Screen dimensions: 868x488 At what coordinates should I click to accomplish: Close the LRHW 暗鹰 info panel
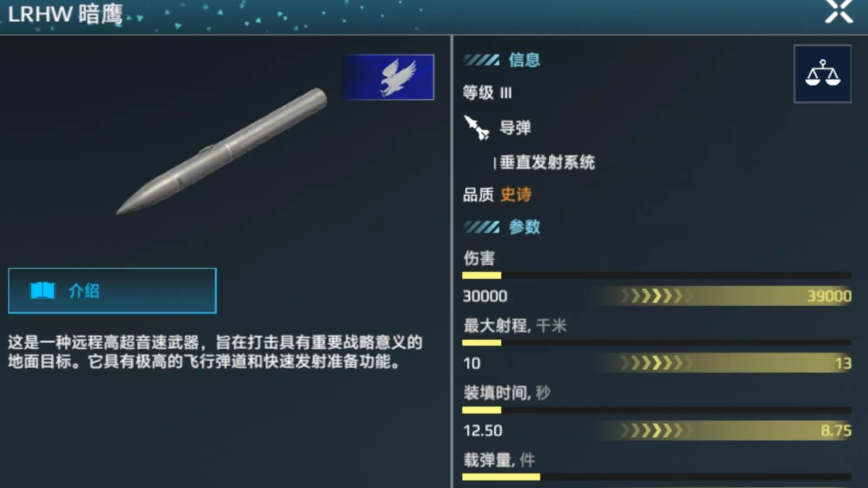pyautogui.click(x=839, y=12)
